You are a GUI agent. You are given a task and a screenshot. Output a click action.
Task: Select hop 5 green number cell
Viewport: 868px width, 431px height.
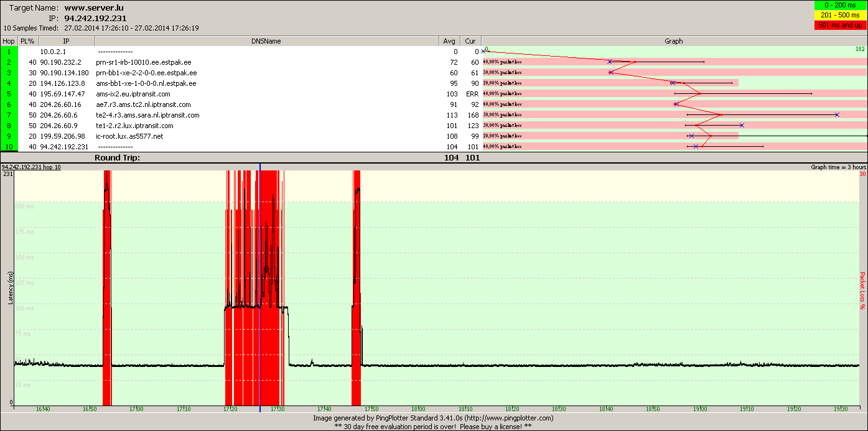pos(9,94)
